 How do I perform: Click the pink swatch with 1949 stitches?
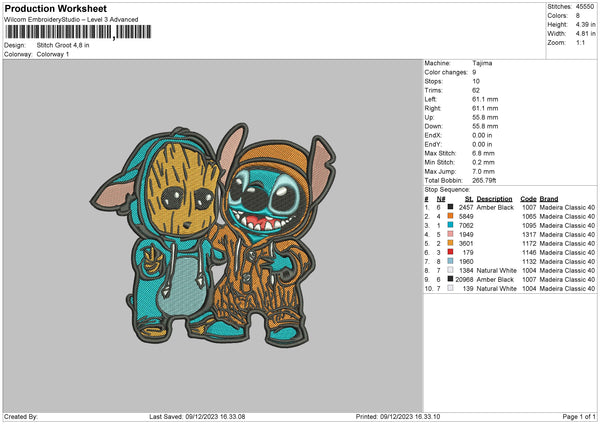(450, 234)
